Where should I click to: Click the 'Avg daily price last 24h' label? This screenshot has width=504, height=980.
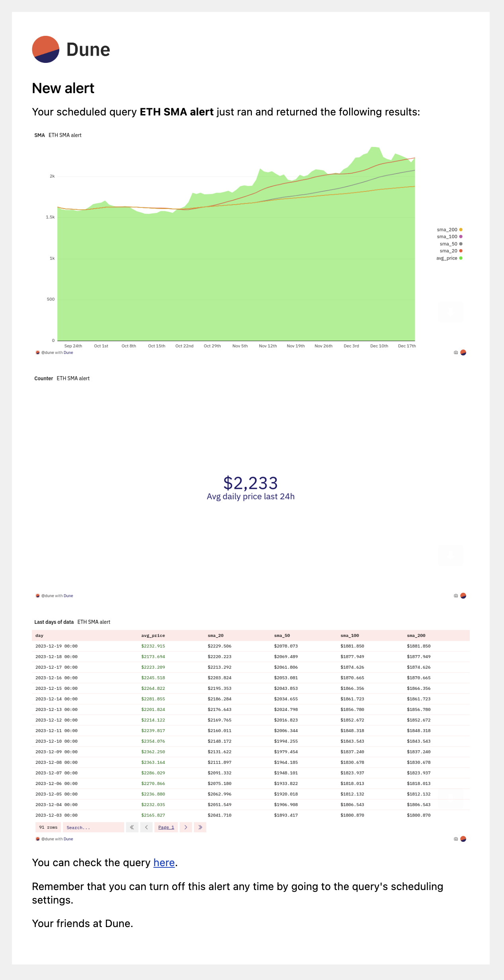[250, 497]
